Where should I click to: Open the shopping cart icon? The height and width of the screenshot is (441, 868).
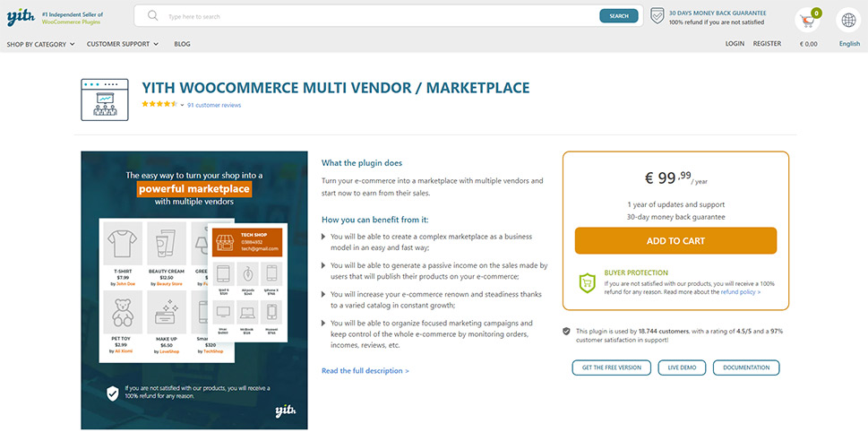807,21
